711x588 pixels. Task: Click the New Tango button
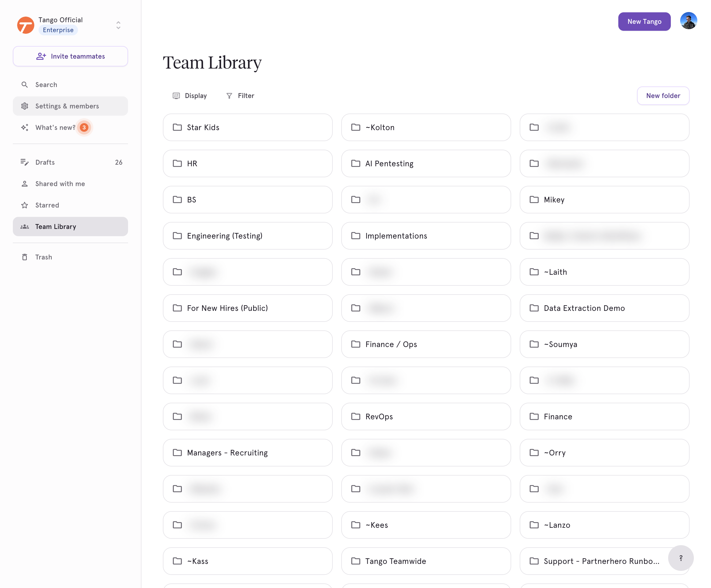(x=644, y=22)
